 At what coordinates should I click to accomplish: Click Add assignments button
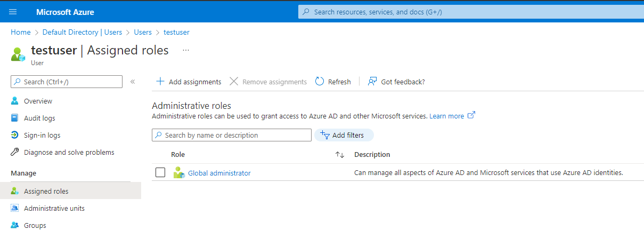189,82
